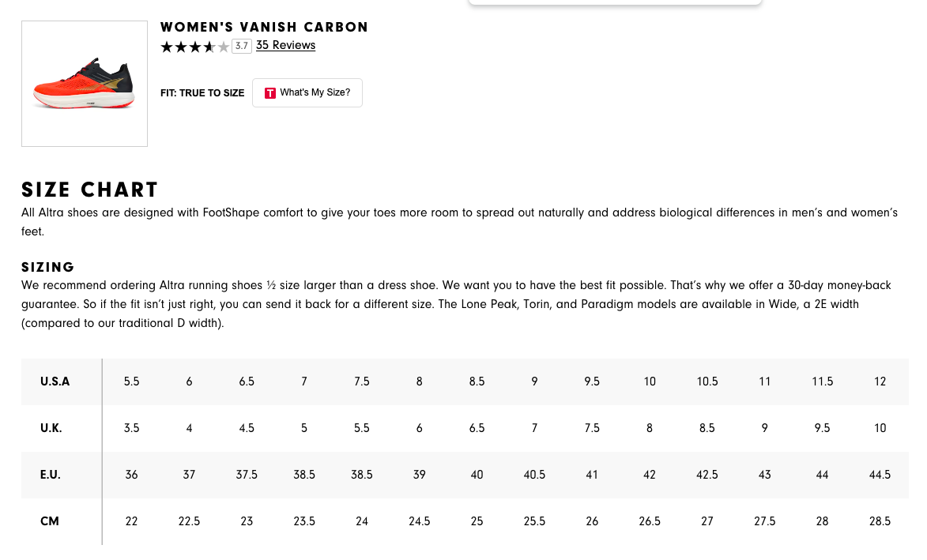The width and height of the screenshot is (927, 560).
Task: Click the What's My Size? button
Action: 307,92
